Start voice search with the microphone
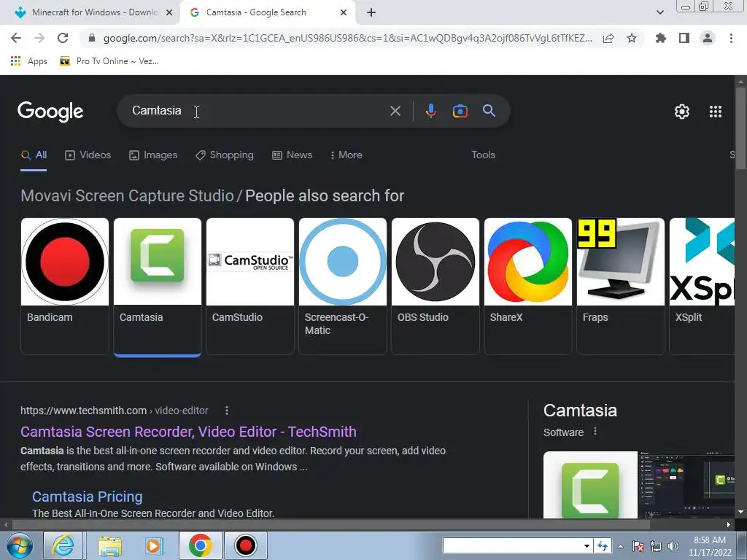747x560 pixels. (430, 111)
